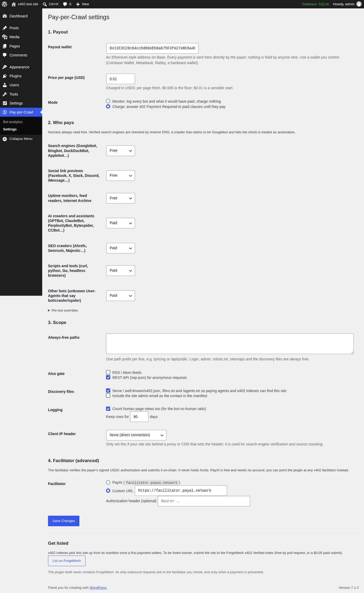Open Ctrl+K command palette item
Screen dimensions: 364x593
tap(51, 4)
